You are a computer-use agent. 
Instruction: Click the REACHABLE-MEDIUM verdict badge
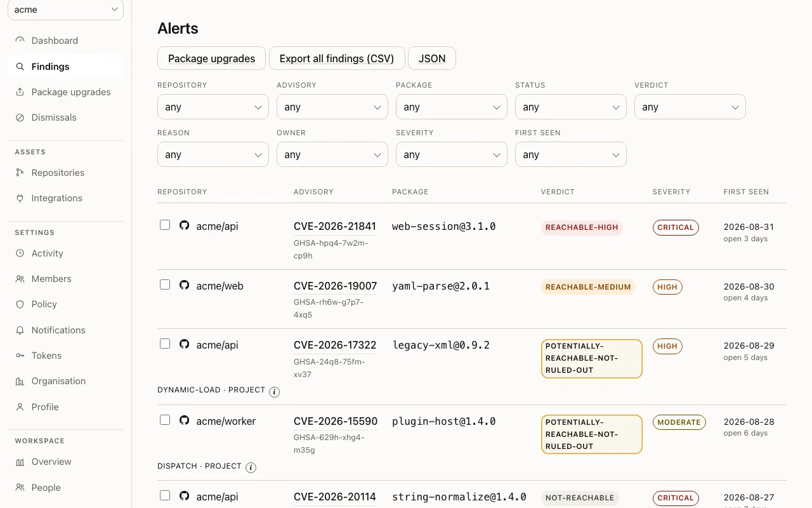click(588, 287)
